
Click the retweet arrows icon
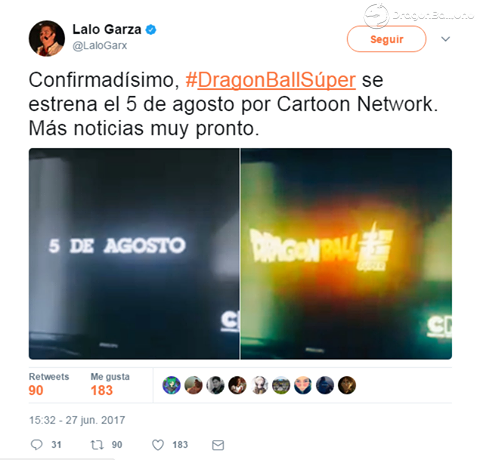[97, 445]
